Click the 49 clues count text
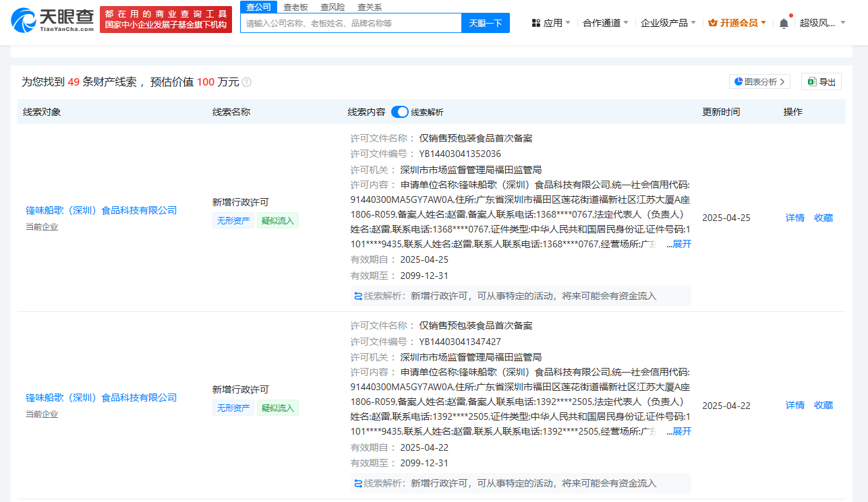This screenshot has width=868, height=502. [74, 82]
